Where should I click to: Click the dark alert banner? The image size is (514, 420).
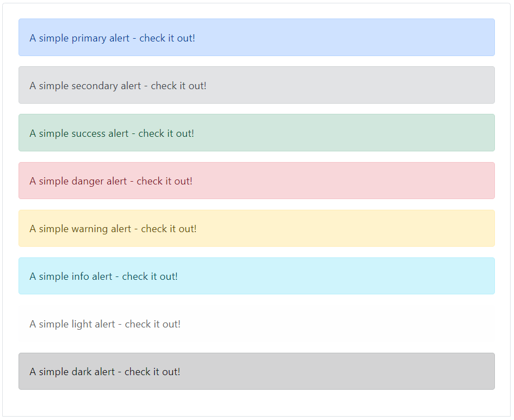(x=257, y=371)
